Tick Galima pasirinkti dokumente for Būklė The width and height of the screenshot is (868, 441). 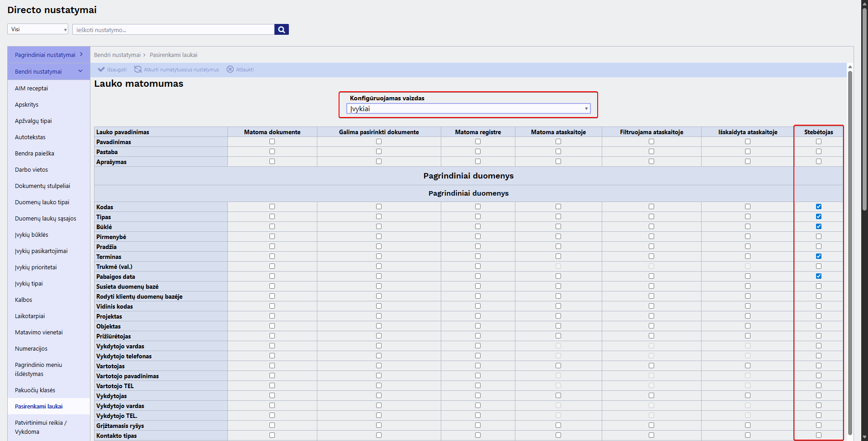pyautogui.click(x=379, y=227)
